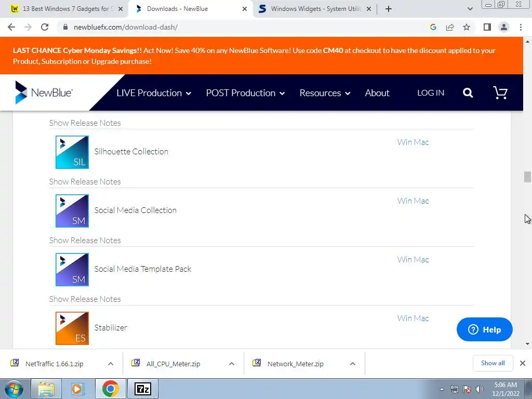532x399 pixels.
Task: Reload the page with the refresh icon
Action: coord(45,27)
